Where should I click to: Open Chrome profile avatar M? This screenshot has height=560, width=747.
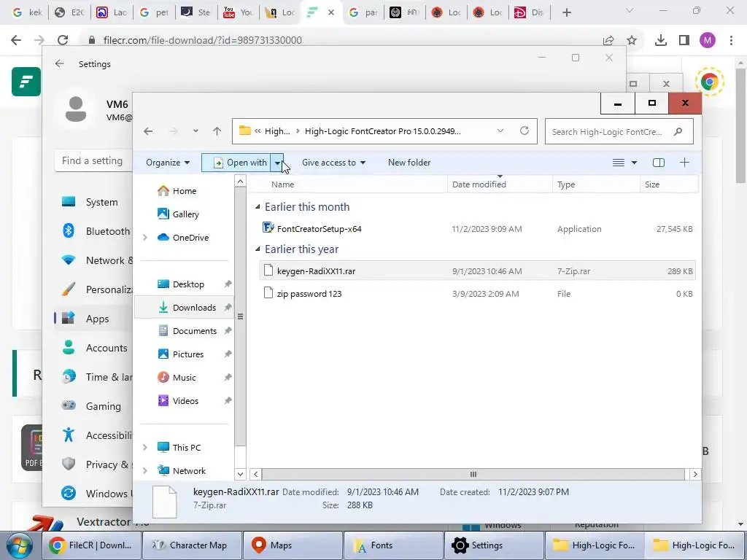click(x=708, y=40)
